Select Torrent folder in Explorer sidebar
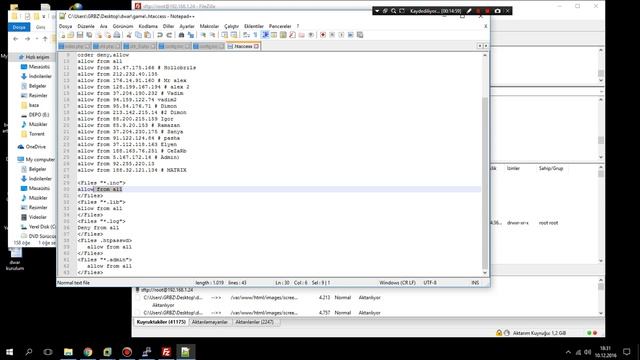Screen dimensions: 640x360 point(36,134)
